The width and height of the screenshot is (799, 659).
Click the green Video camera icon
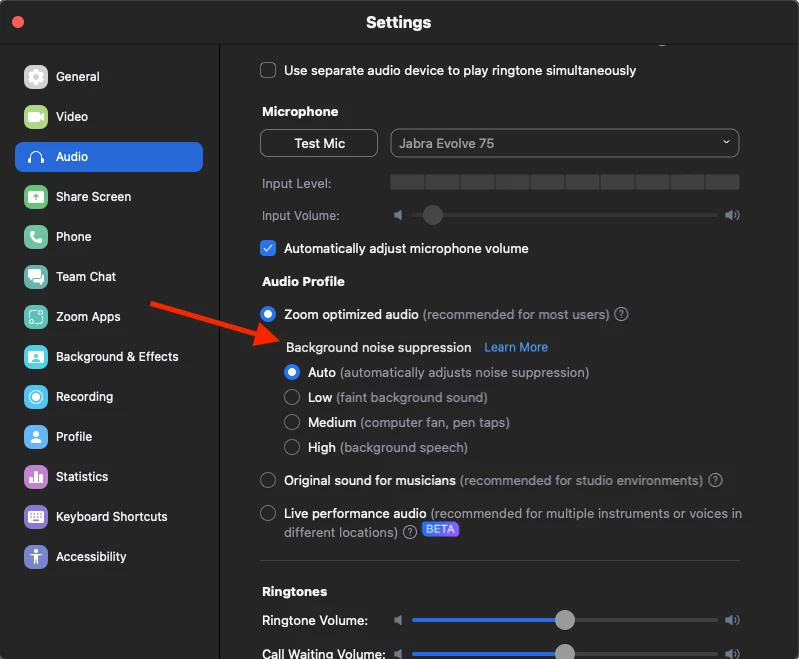coord(36,117)
